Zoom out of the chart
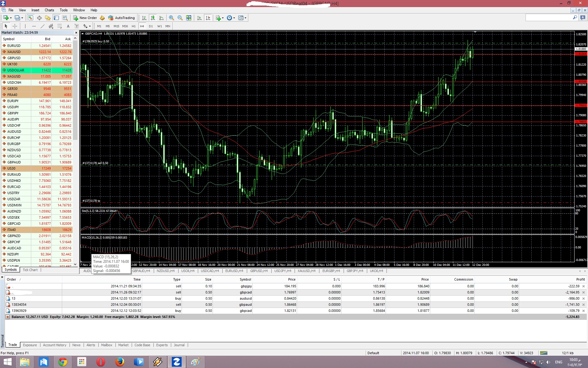The height and width of the screenshot is (368, 588). pyautogui.click(x=180, y=18)
